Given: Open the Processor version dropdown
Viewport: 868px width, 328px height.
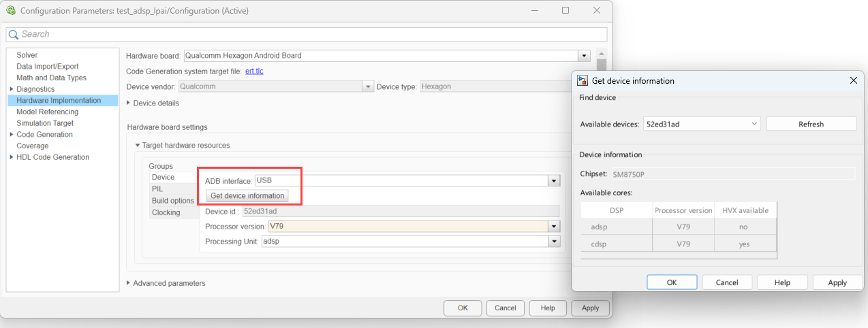Looking at the screenshot, I should tap(555, 227).
